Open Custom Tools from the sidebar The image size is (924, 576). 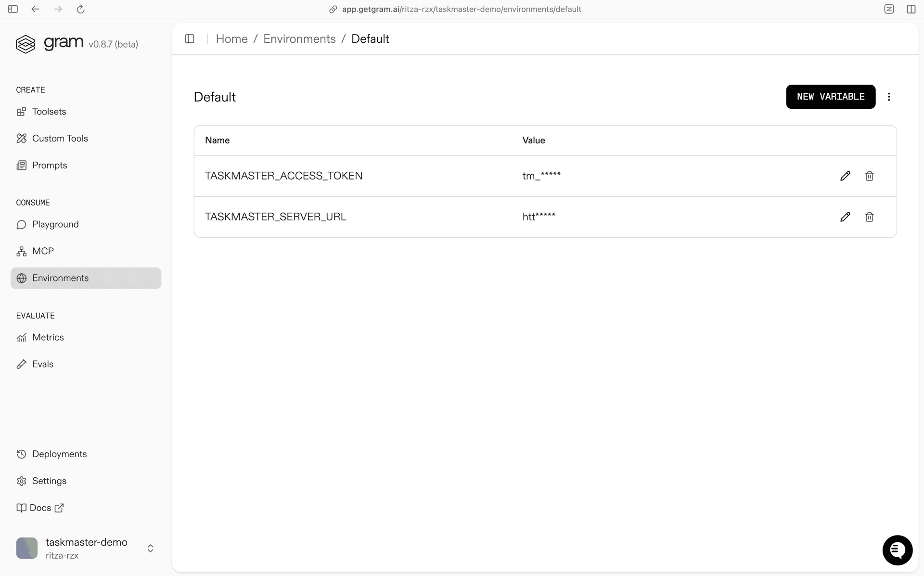pyautogui.click(x=22, y=138)
